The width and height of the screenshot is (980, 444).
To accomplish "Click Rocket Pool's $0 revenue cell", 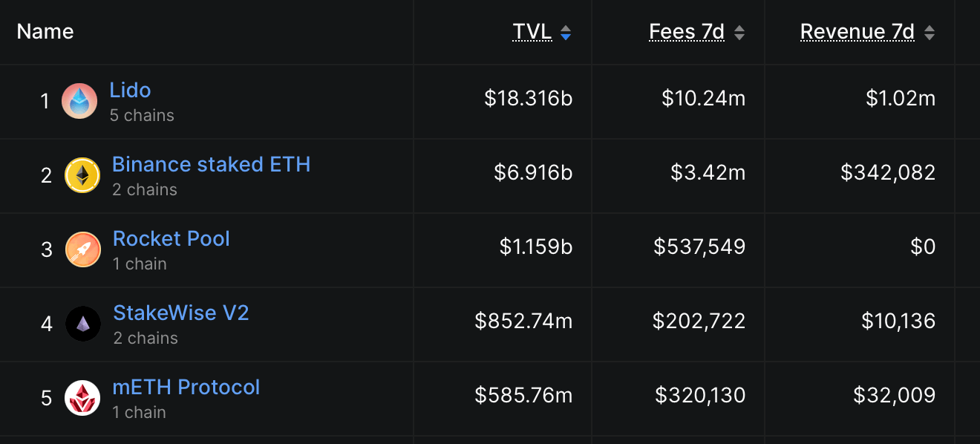I will tap(924, 247).
